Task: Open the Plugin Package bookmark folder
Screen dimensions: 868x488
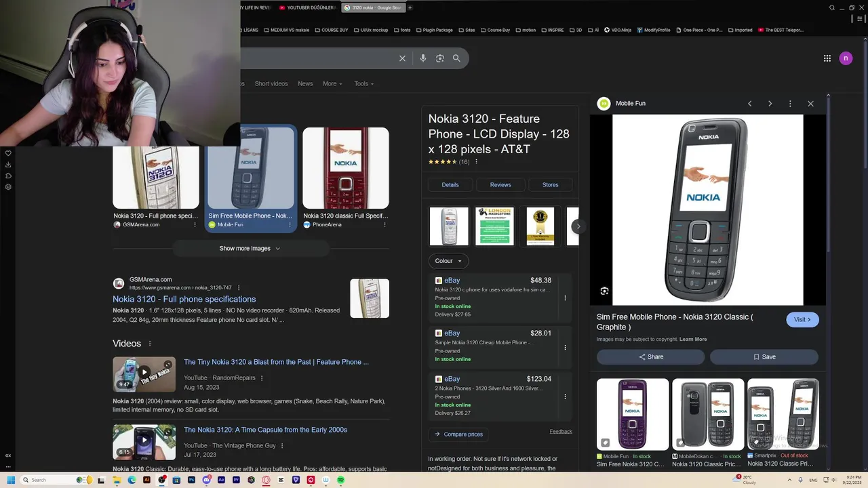Action: pos(434,30)
